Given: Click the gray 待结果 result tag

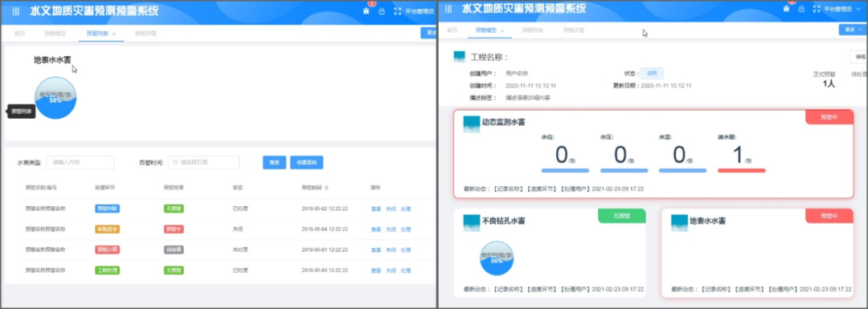Looking at the screenshot, I should (x=174, y=250).
